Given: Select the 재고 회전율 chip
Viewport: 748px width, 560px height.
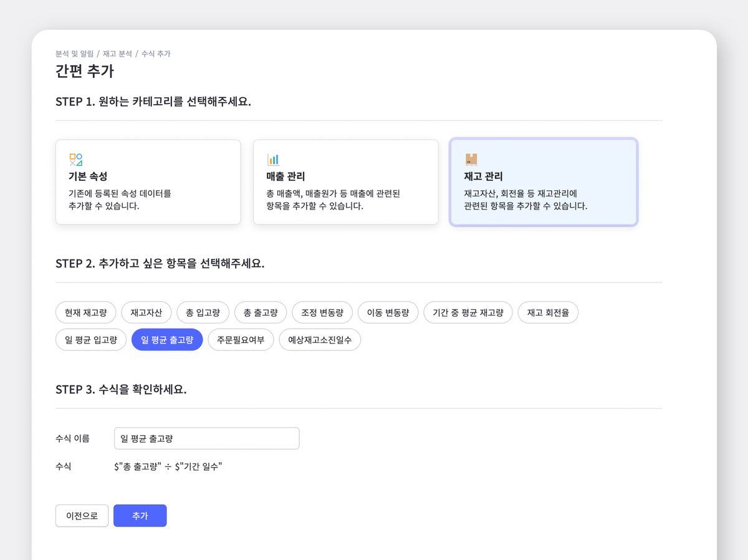Looking at the screenshot, I should (x=548, y=312).
